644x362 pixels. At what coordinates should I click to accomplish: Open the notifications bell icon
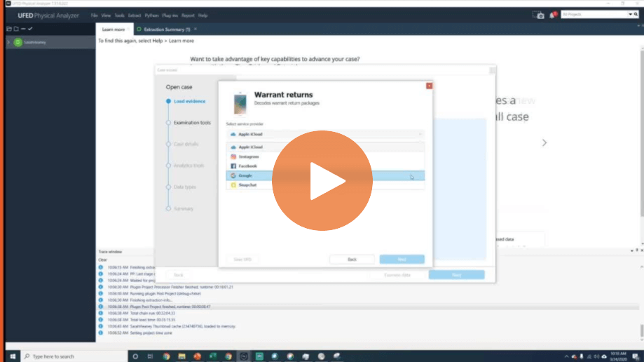pyautogui.click(x=553, y=15)
